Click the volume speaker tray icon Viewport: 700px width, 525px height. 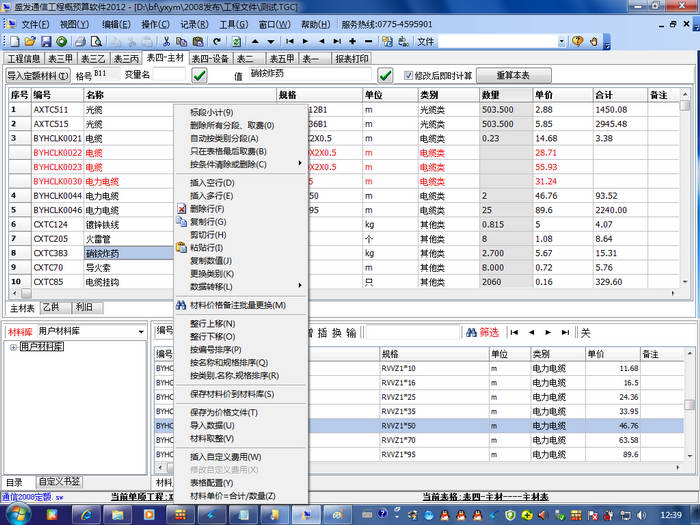(642, 515)
